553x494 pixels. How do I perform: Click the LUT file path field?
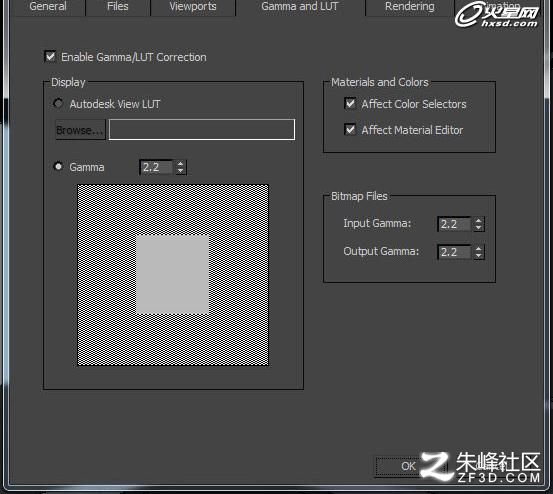[202, 129]
